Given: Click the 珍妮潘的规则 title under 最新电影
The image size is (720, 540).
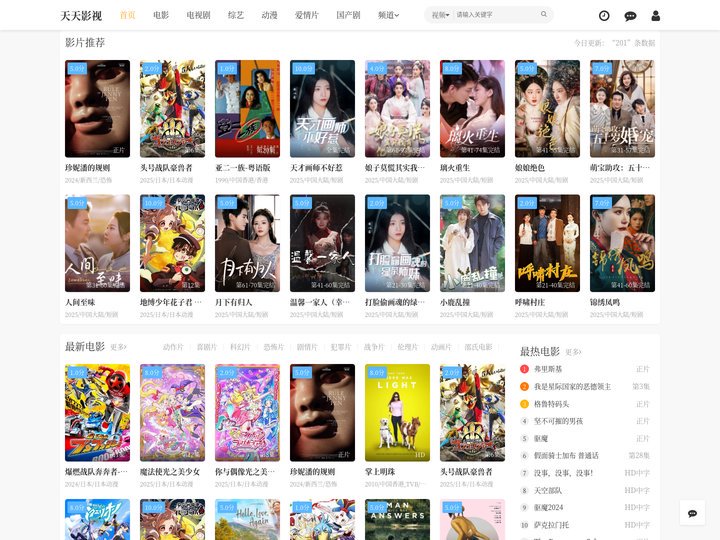Looking at the screenshot, I should coord(313,472).
